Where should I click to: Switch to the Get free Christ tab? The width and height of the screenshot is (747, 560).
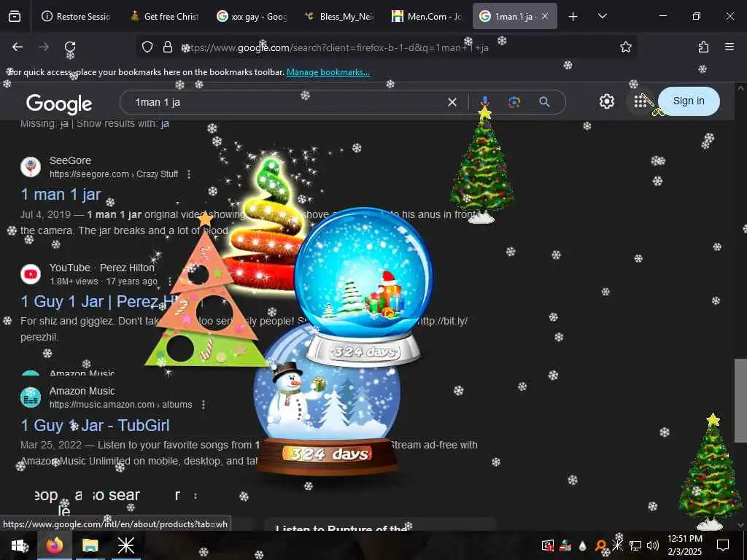tap(165, 16)
